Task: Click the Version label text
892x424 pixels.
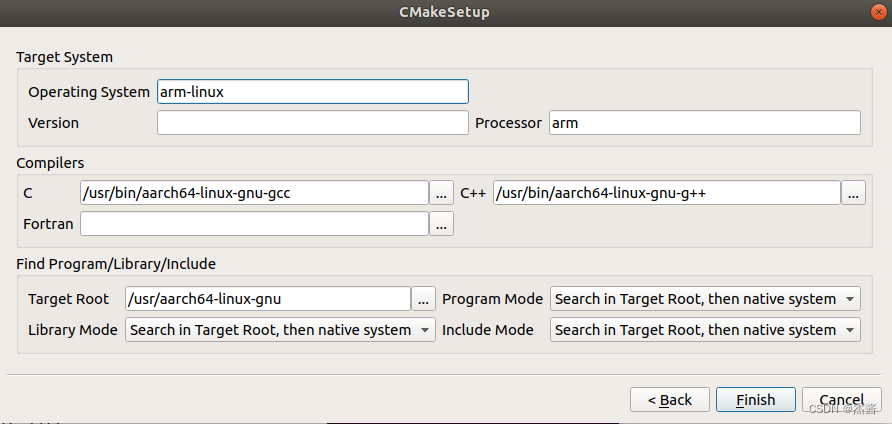Action: [53, 123]
